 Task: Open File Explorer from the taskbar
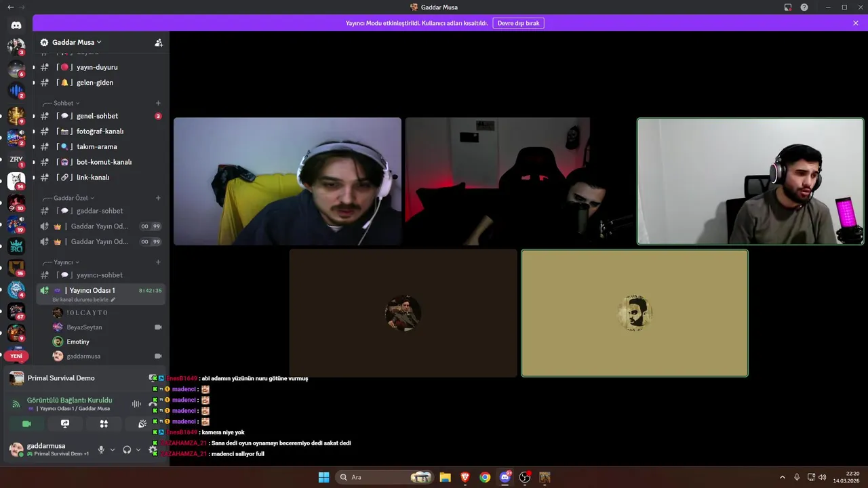coord(445,477)
